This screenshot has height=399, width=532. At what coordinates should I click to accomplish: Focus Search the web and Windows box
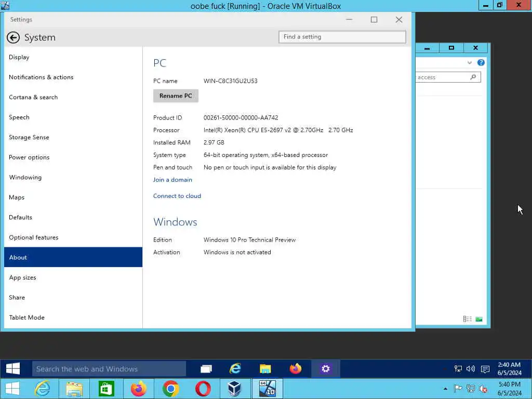[x=109, y=369]
